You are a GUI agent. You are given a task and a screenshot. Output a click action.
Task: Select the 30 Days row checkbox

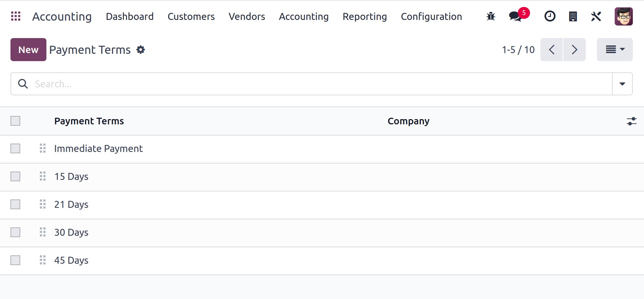tap(15, 232)
